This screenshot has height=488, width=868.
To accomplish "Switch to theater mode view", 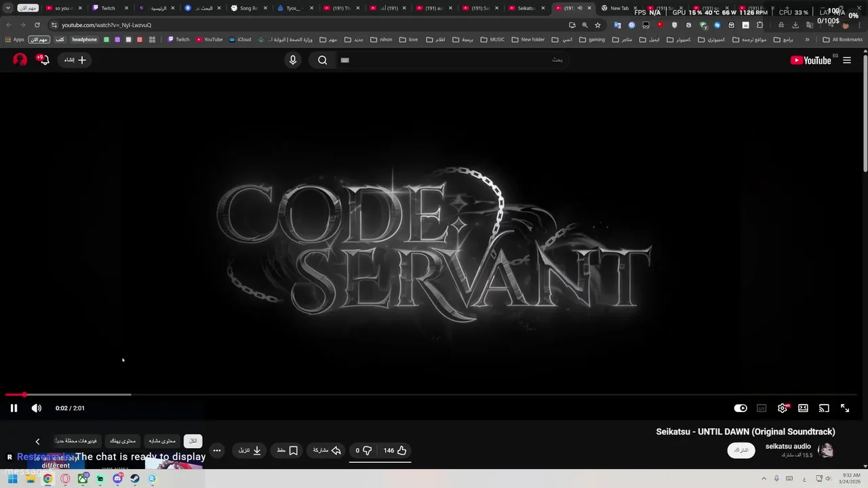I will coord(803,408).
